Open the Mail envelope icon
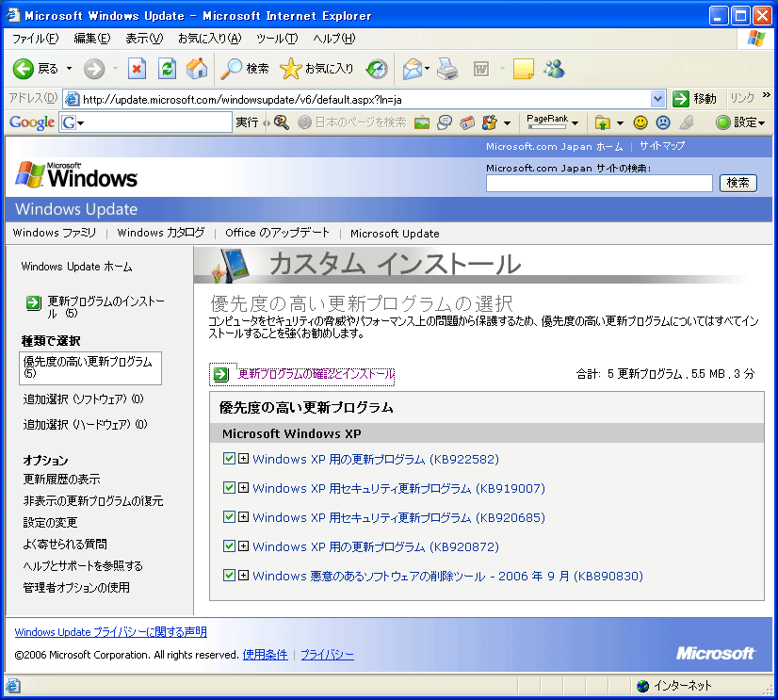This screenshot has width=778, height=700. click(x=413, y=69)
